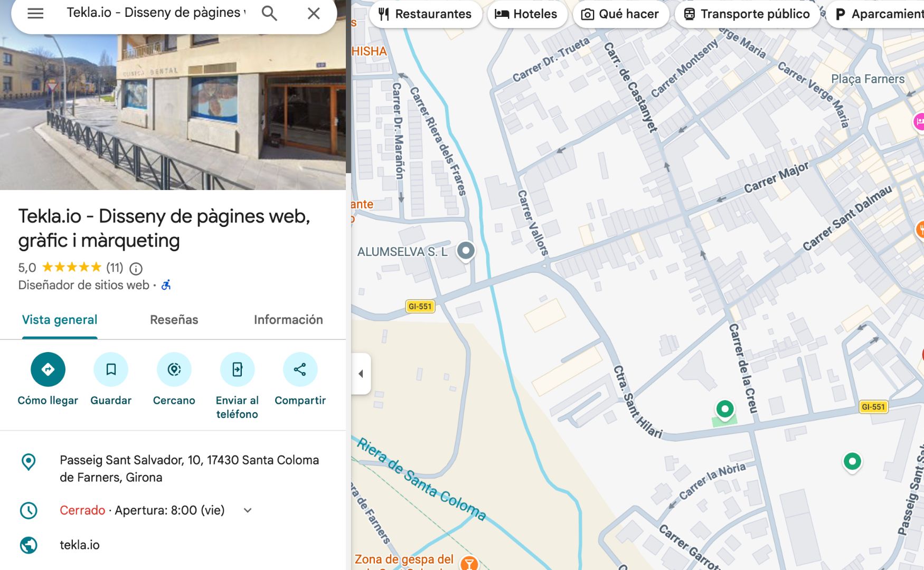Open the hamburger menu in search bar

point(35,13)
